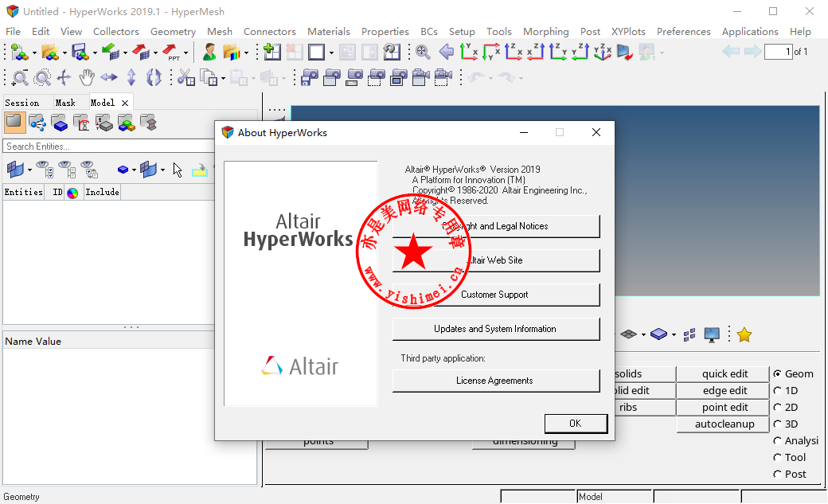Click the Pan hand tool icon
Viewport: 828px width, 504px height.
[x=87, y=78]
